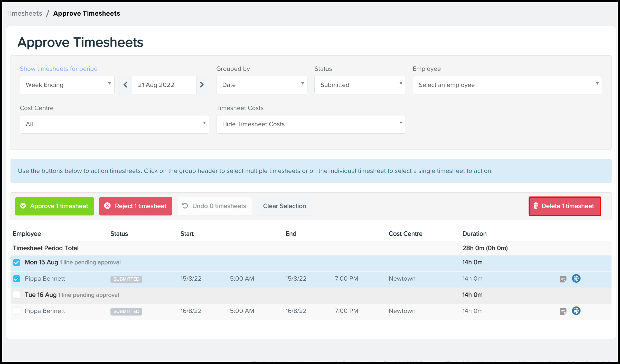Select Pippa Bennett 16/8/22 timesheet checkbox
The height and width of the screenshot is (364, 620).
17,311
